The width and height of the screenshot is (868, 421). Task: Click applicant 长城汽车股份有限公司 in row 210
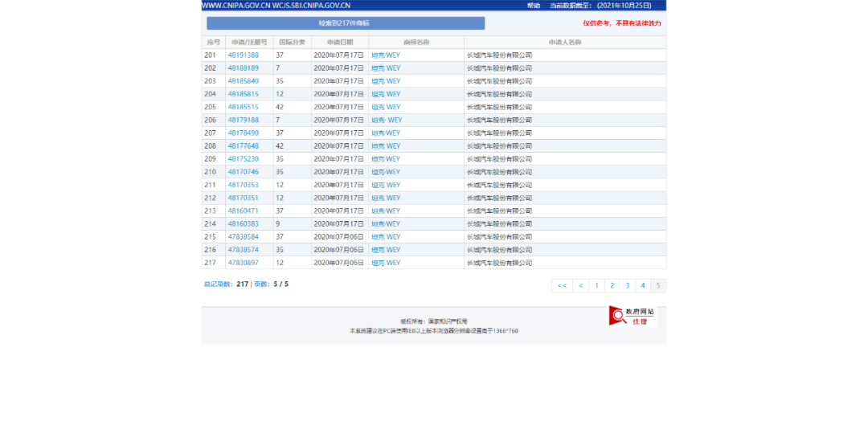[x=499, y=172]
